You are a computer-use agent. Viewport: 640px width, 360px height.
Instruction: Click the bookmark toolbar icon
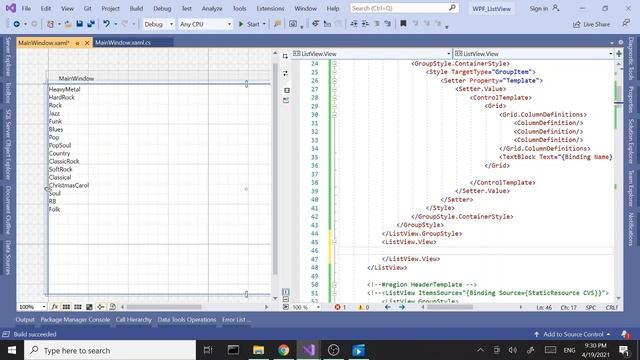click(403, 24)
